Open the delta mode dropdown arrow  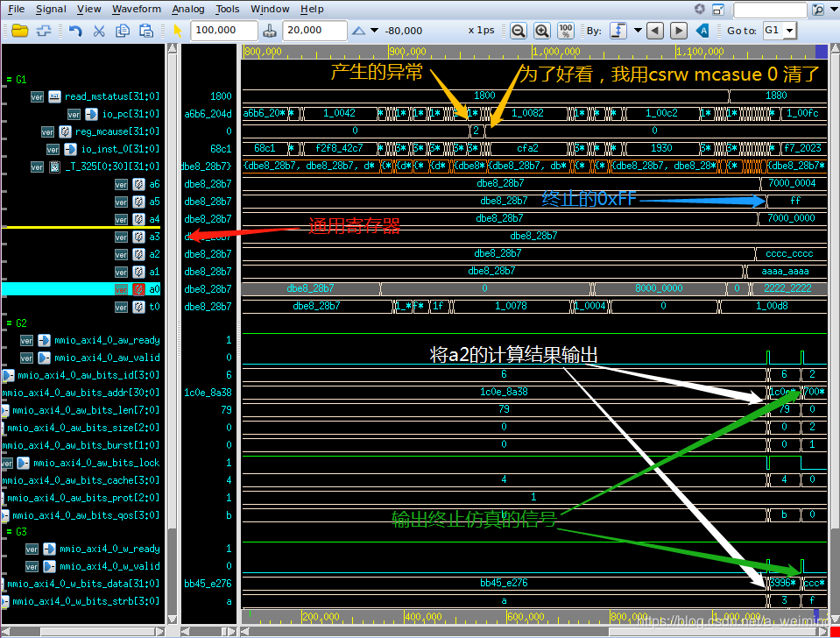(375, 31)
